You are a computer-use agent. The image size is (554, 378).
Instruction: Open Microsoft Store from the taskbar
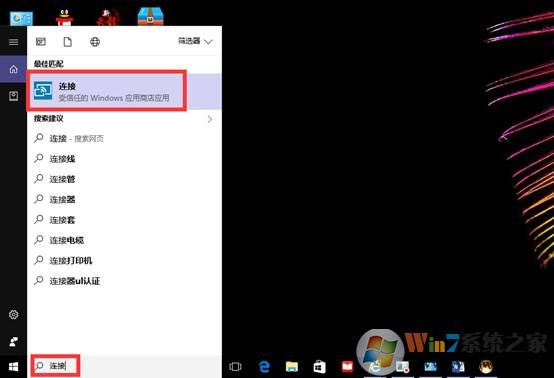(x=319, y=367)
